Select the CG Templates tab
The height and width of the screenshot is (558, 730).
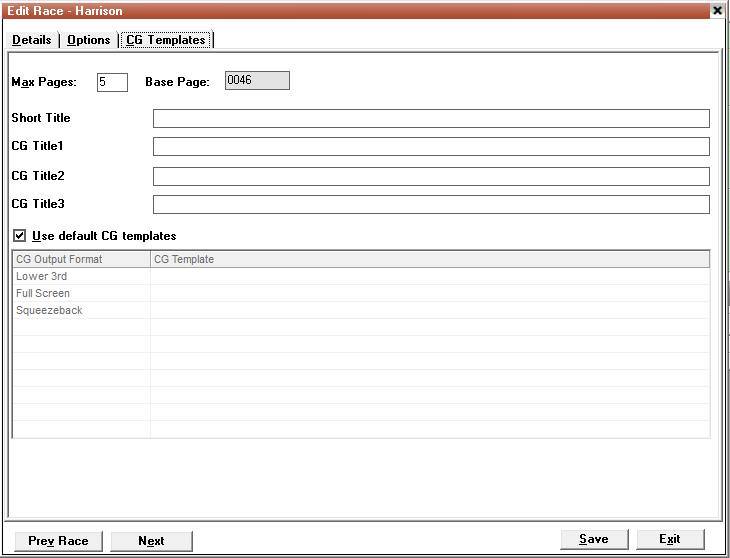point(166,40)
